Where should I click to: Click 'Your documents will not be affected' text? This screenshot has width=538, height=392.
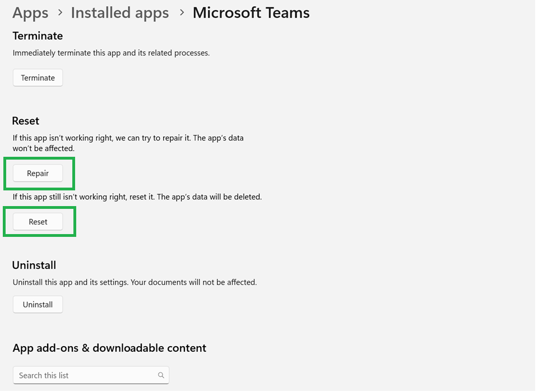[x=194, y=283]
